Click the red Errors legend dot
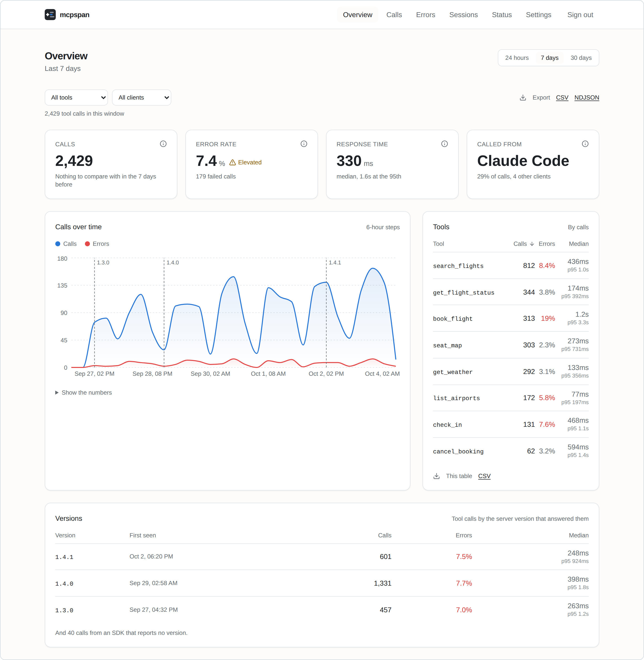 coord(87,244)
